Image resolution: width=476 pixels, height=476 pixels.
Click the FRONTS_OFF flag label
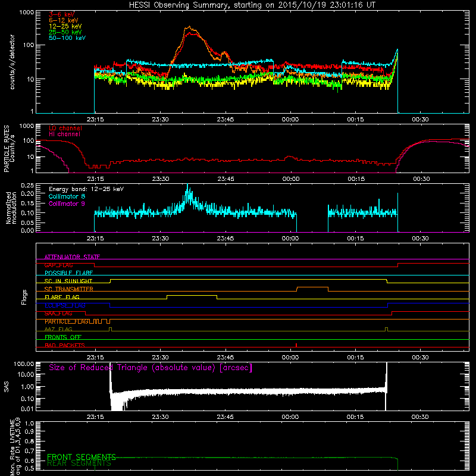[63, 337]
